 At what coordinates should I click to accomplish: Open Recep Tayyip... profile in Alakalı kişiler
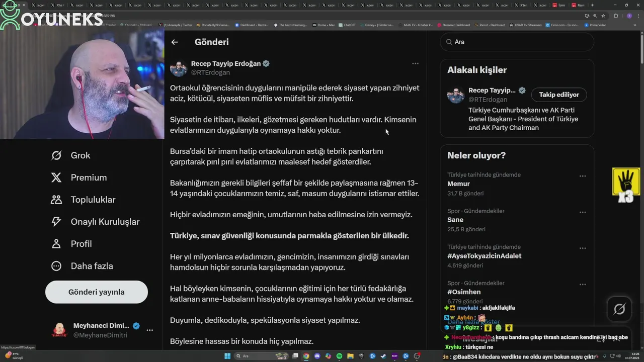[x=492, y=90]
